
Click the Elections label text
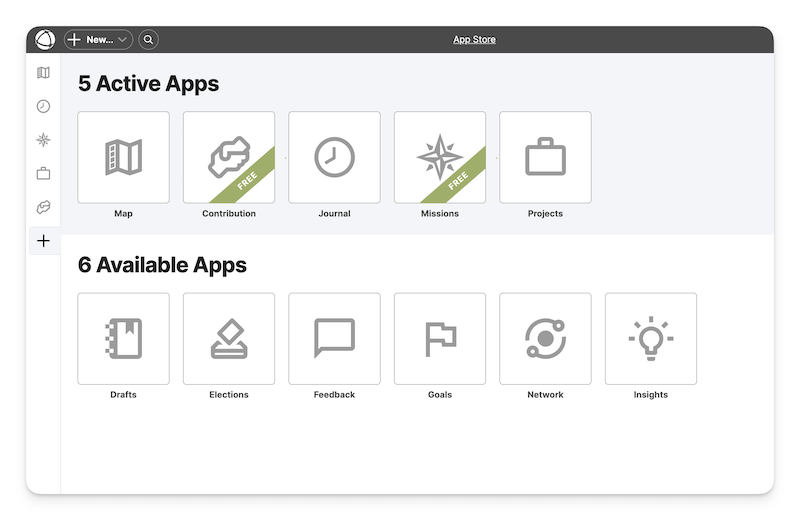[229, 394]
